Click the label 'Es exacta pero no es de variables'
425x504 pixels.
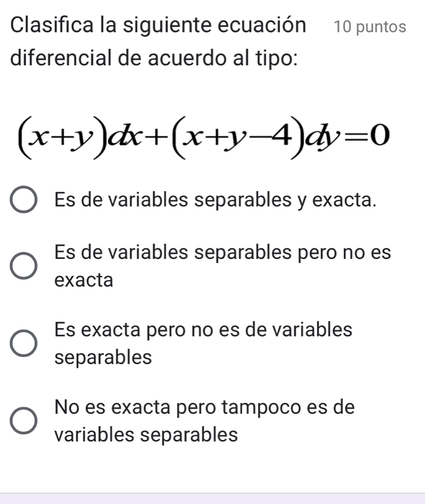click(204, 329)
